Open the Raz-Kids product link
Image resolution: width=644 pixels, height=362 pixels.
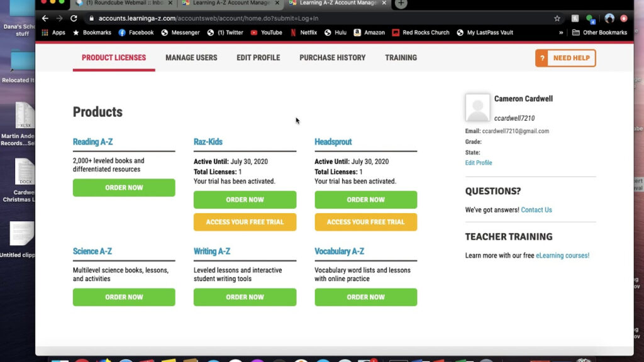(x=208, y=141)
